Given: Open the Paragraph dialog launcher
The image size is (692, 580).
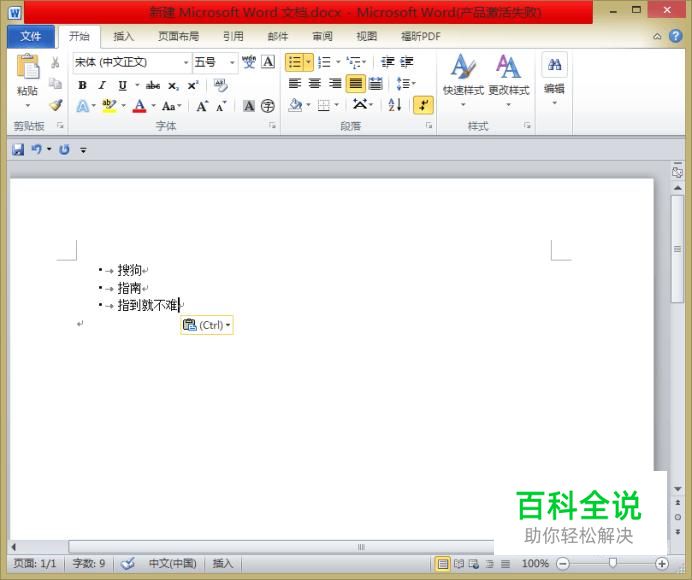Looking at the screenshot, I should (x=429, y=126).
